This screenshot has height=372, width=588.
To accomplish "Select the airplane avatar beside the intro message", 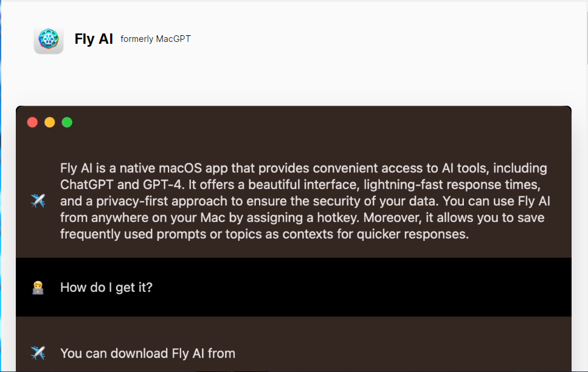I will [38, 201].
